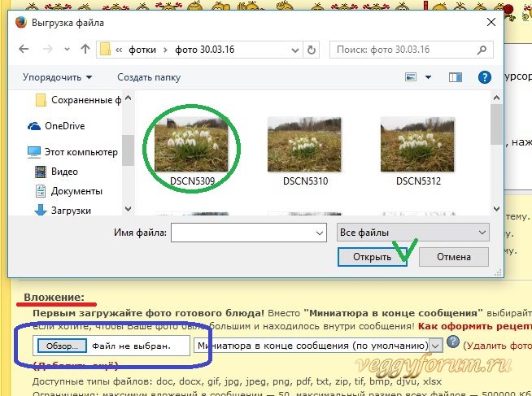
Task: Open the Упорядочить menu
Action: point(57,77)
